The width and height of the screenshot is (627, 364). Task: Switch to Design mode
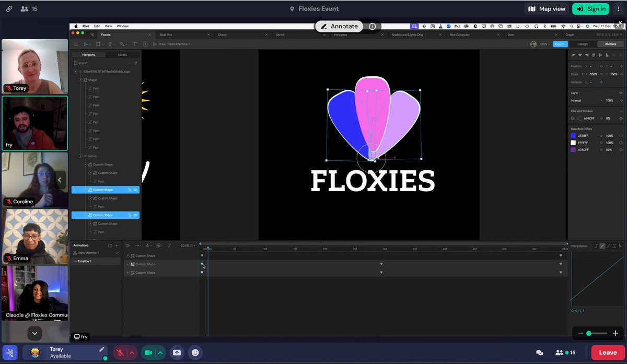tap(583, 44)
